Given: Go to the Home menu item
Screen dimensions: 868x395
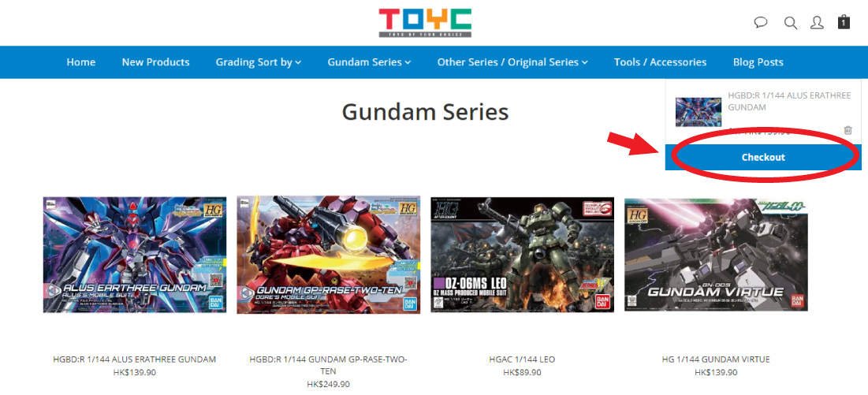Looking at the screenshot, I should click(x=81, y=62).
